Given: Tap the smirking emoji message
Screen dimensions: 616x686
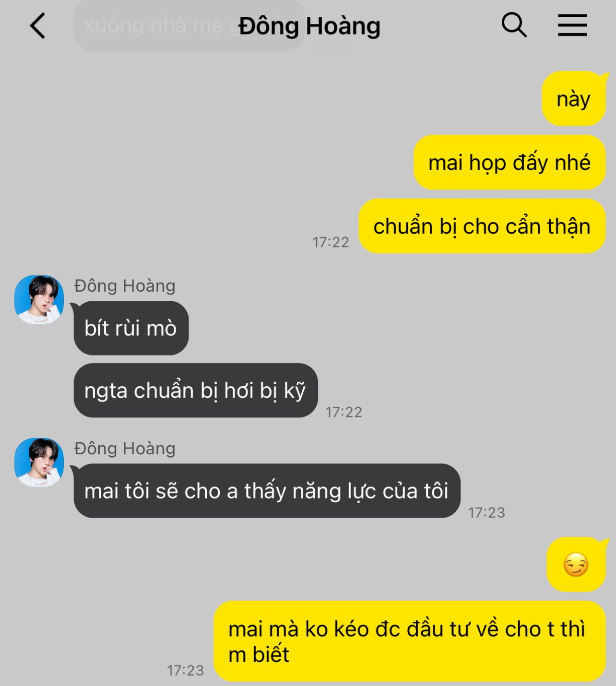Looking at the screenshot, I should point(576,565).
